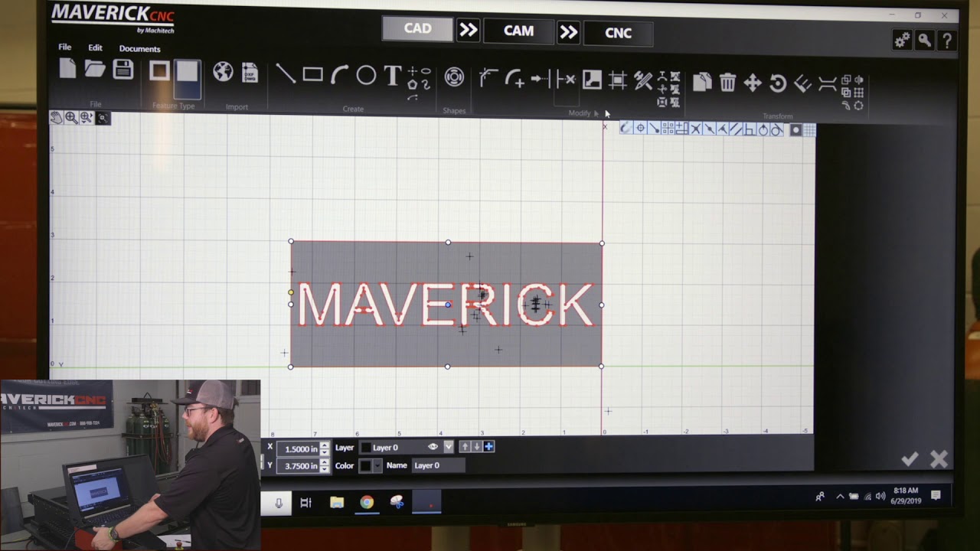The image size is (980, 551).
Task: Expand the Layer dropdown
Action: (449, 447)
